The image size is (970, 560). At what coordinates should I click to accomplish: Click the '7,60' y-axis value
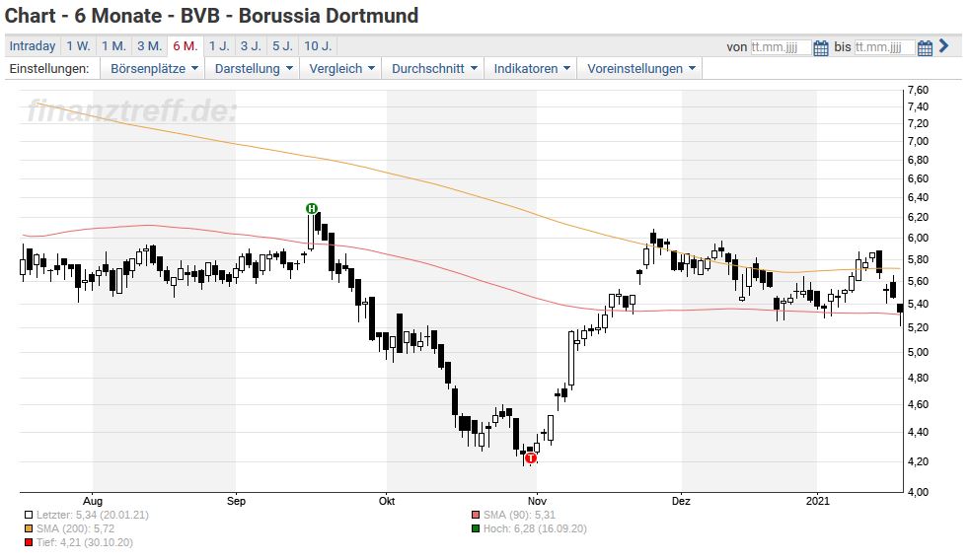pyautogui.click(x=918, y=91)
